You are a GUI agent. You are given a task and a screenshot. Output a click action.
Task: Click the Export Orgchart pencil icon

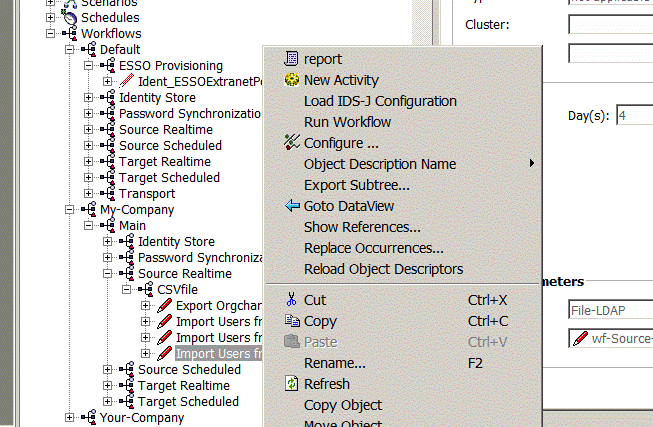[165, 306]
